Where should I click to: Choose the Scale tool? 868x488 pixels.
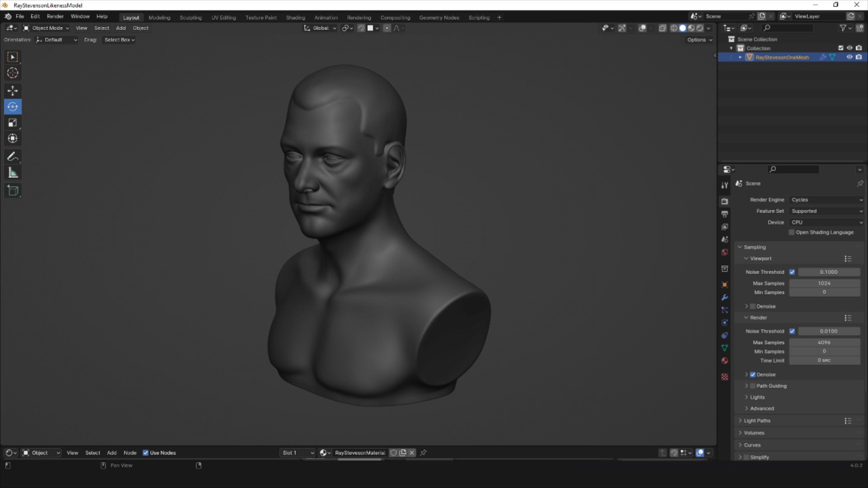[13, 122]
